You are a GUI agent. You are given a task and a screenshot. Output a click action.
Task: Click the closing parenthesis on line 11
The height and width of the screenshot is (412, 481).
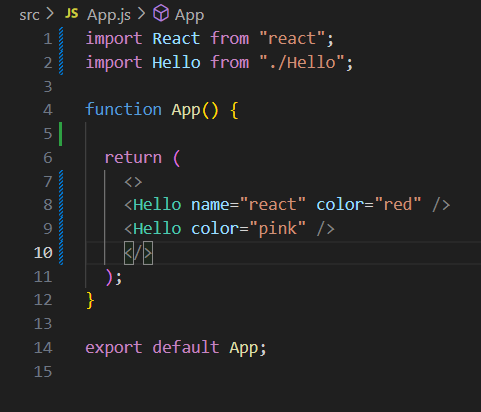[109, 277]
